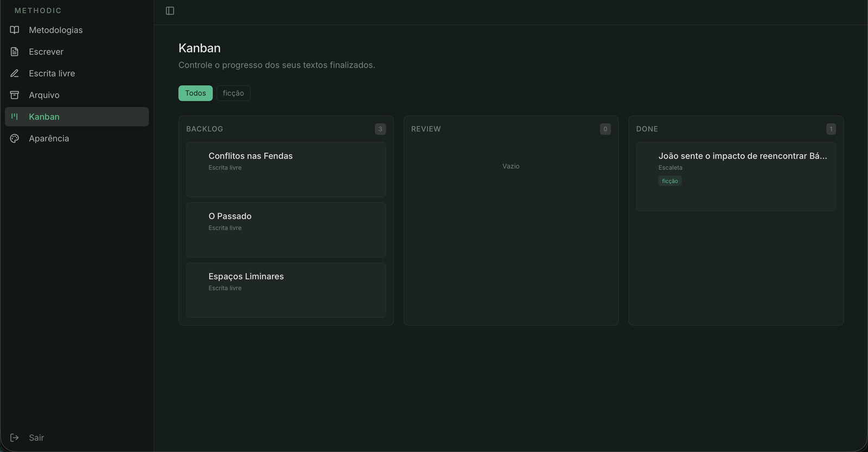This screenshot has height=452, width=868.
Task: Click the Escaleta label on the Done card
Action: coord(671,167)
